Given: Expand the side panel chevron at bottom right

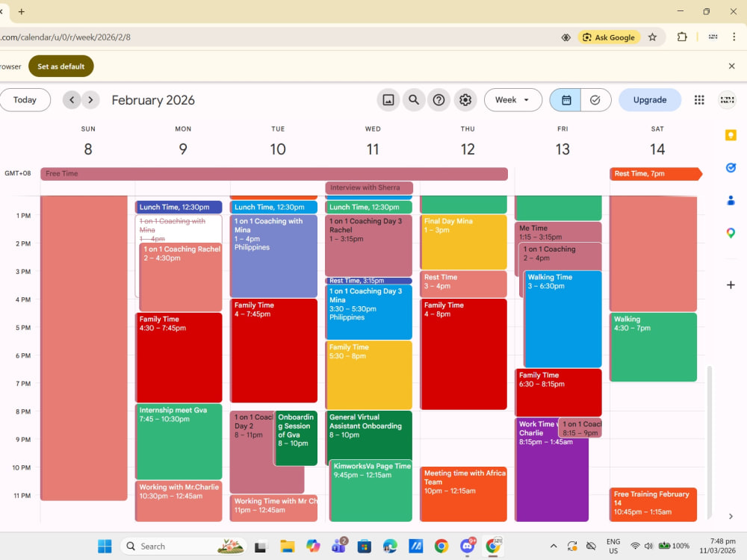Looking at the screenshot, I should tap(731, 516).
